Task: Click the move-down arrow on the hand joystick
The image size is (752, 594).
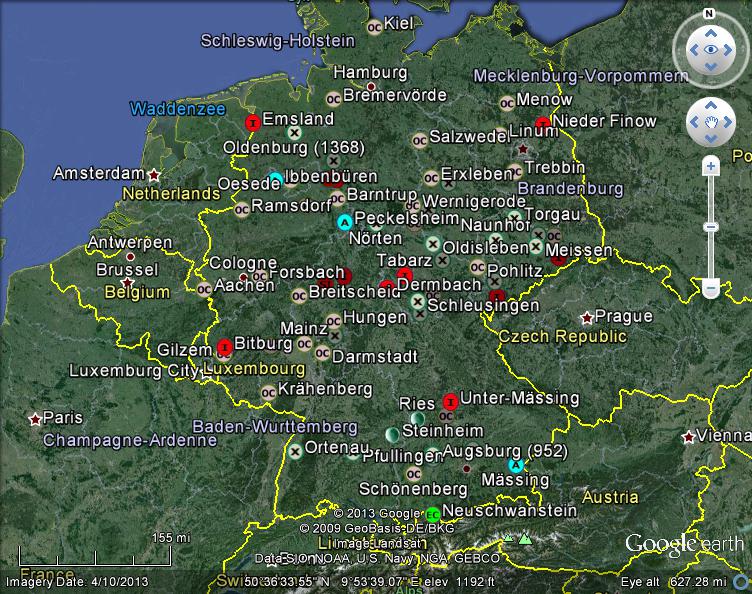Action: [711, 139]
